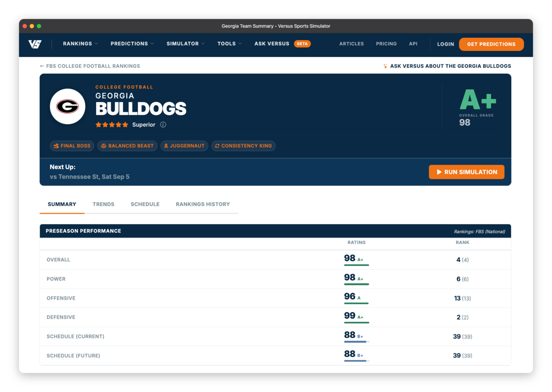
Task: Click the scale icon in the Balanced Beast badge
Action: coord(103,146)
